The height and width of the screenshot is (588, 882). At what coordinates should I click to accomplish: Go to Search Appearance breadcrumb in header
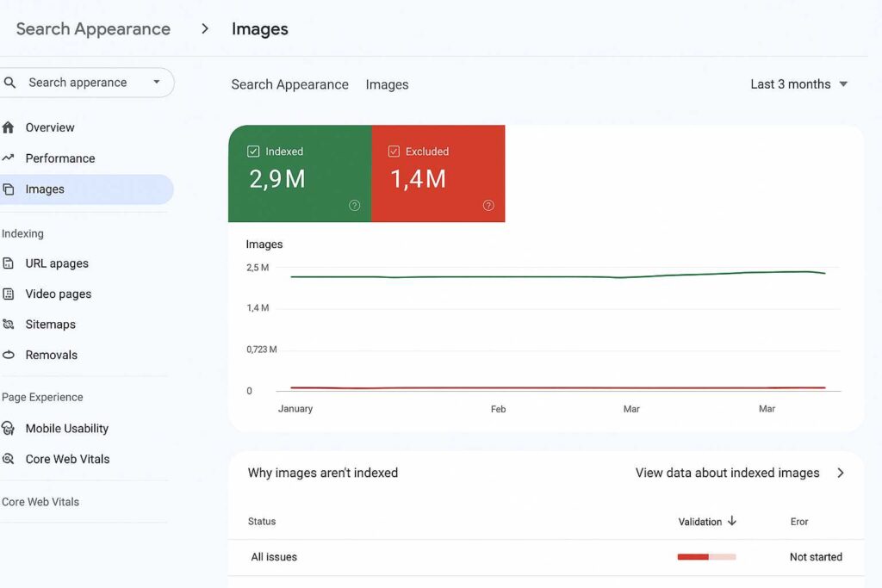[93, 28]
